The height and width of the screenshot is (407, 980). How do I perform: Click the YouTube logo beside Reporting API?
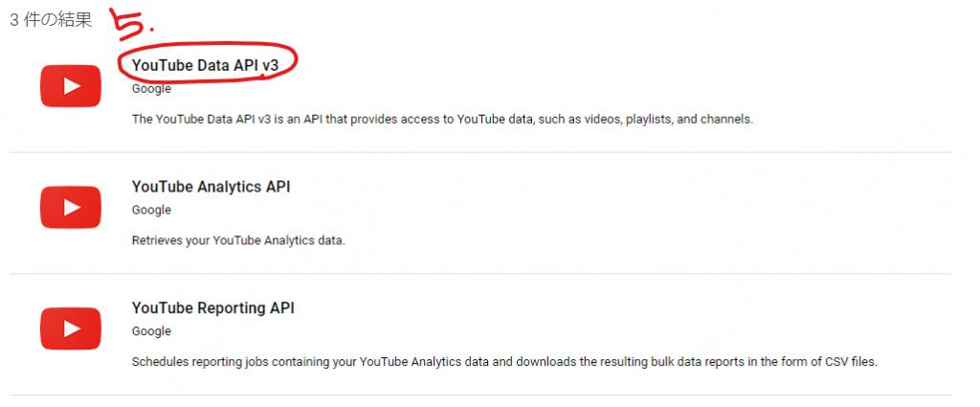point(71,328)
